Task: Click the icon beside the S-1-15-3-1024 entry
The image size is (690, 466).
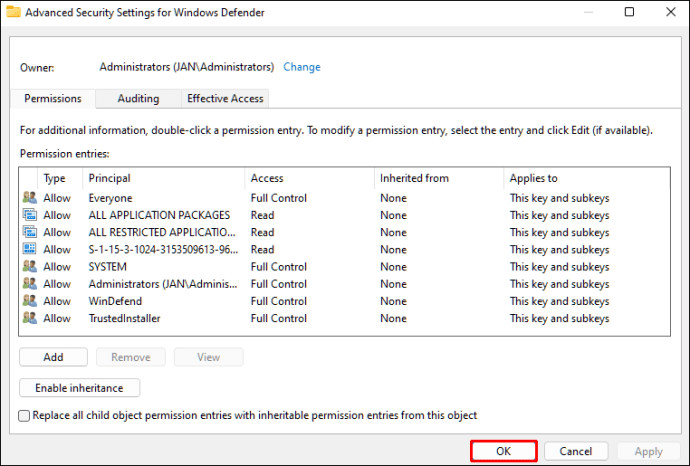Action: 29,249
